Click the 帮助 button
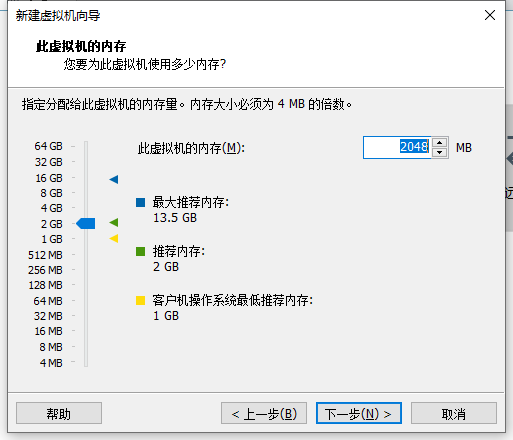The width and height of the screenshot is (513, 440). pos(59,413)
